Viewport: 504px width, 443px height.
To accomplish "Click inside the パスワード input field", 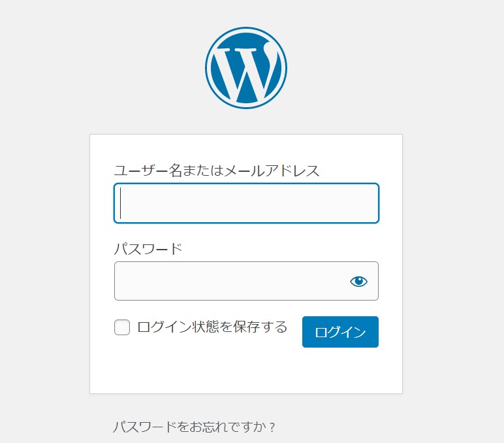I will tap(228, 282).
